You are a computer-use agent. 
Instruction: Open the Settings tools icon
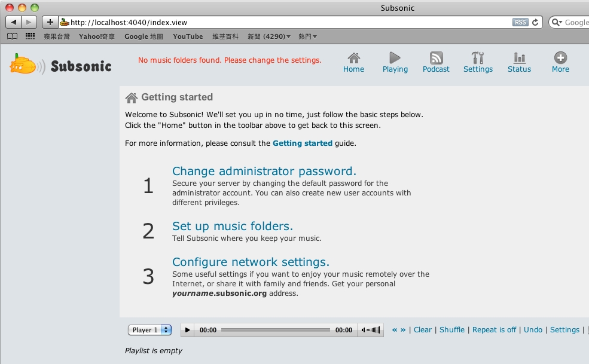pos(477,58)
